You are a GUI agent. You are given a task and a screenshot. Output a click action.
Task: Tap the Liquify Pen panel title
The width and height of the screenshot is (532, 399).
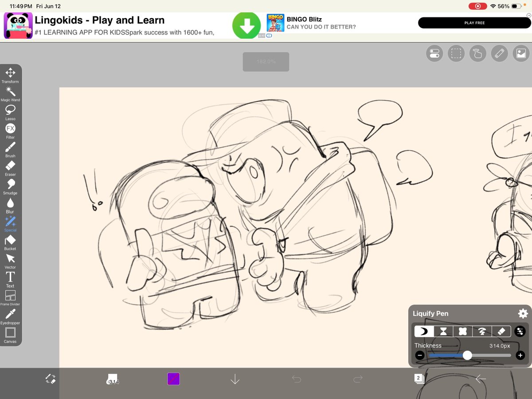pos(430,313)
